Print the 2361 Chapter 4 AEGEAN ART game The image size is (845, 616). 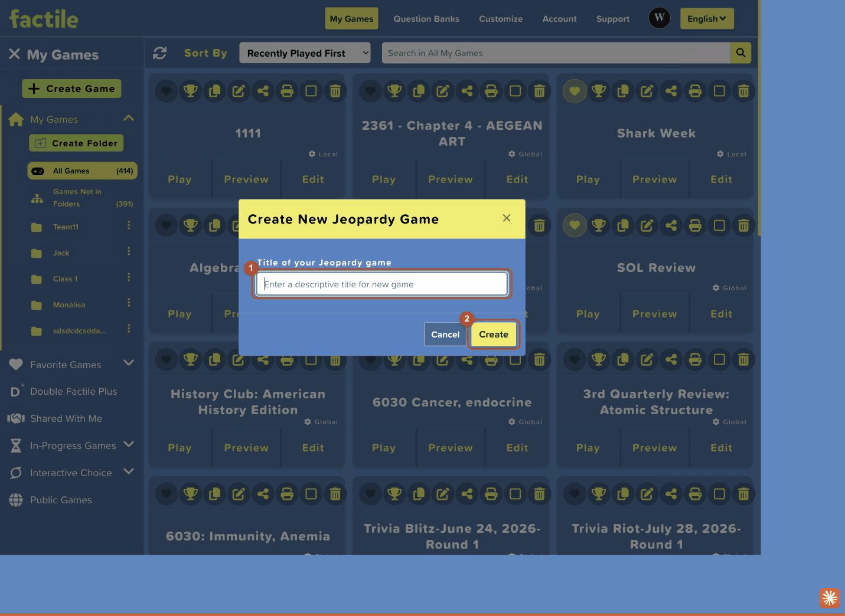pos(491,91)
